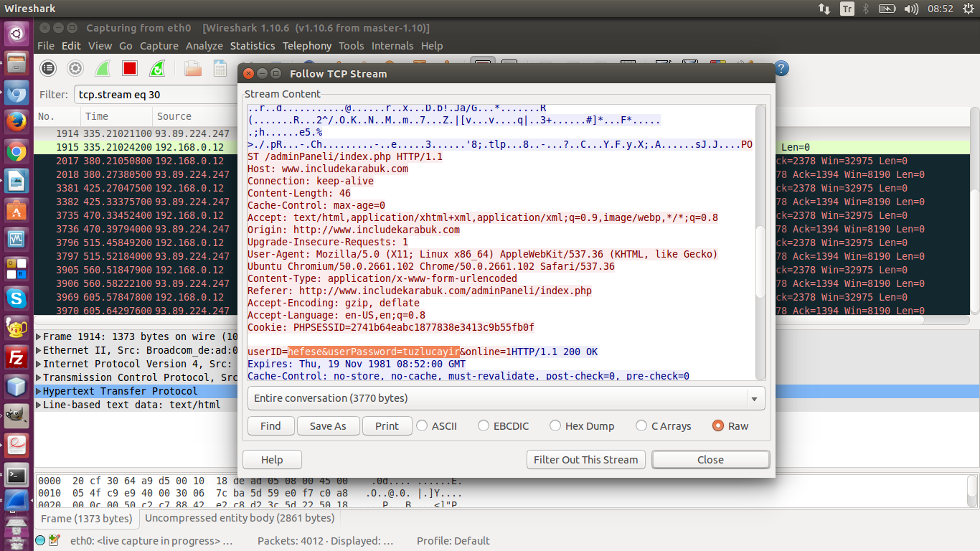Screen dimensions: 980x551
Task: Expand Ethernet II tree node
Action: pos(39,350)
